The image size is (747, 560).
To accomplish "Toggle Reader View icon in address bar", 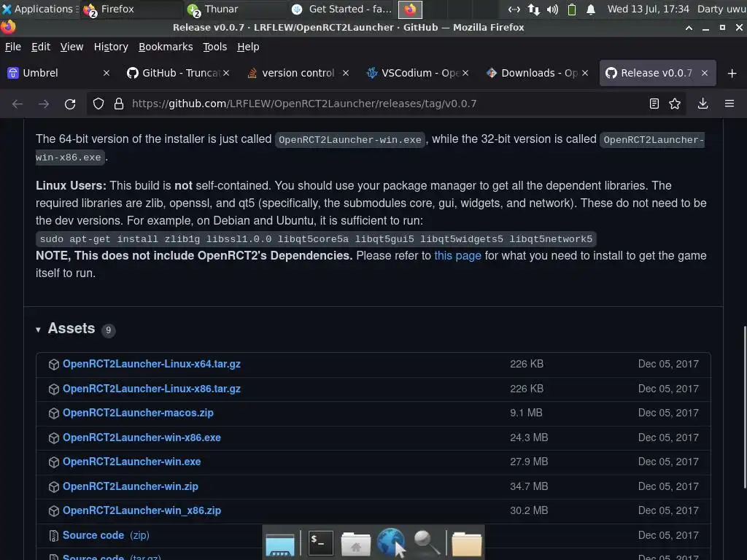I will [654, 104].
